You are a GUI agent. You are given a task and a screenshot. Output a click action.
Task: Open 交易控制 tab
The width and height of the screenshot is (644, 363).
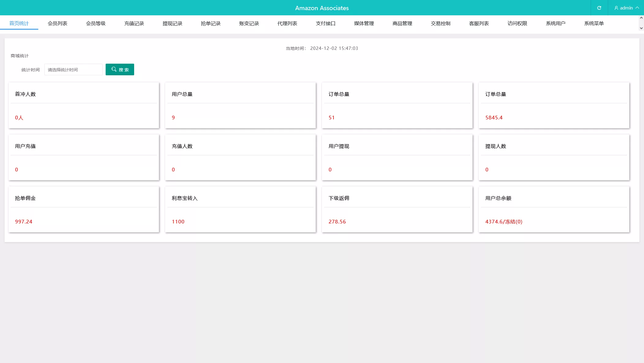point(440,24)
